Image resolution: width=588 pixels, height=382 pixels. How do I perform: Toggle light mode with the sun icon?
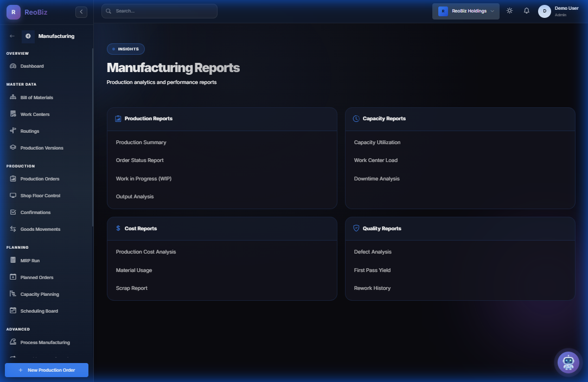point(509,10)
